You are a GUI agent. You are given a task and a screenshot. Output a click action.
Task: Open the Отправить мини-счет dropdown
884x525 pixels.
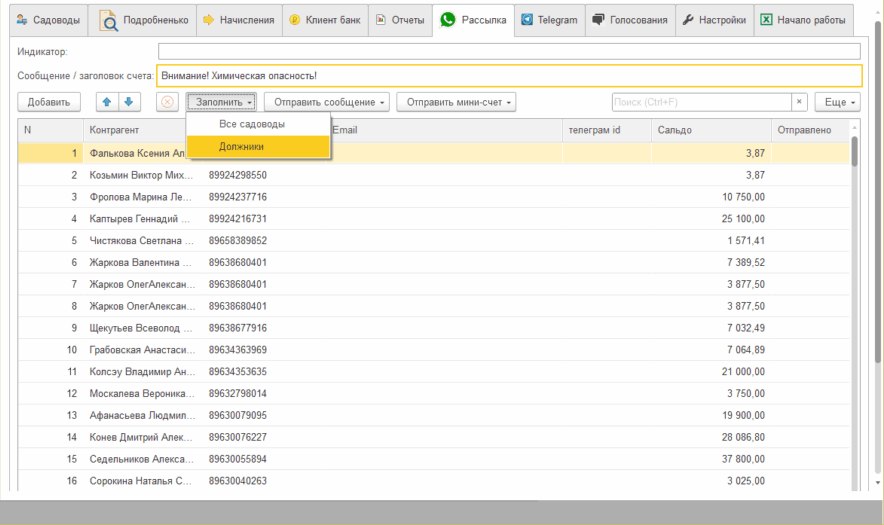tap(457, 102)
